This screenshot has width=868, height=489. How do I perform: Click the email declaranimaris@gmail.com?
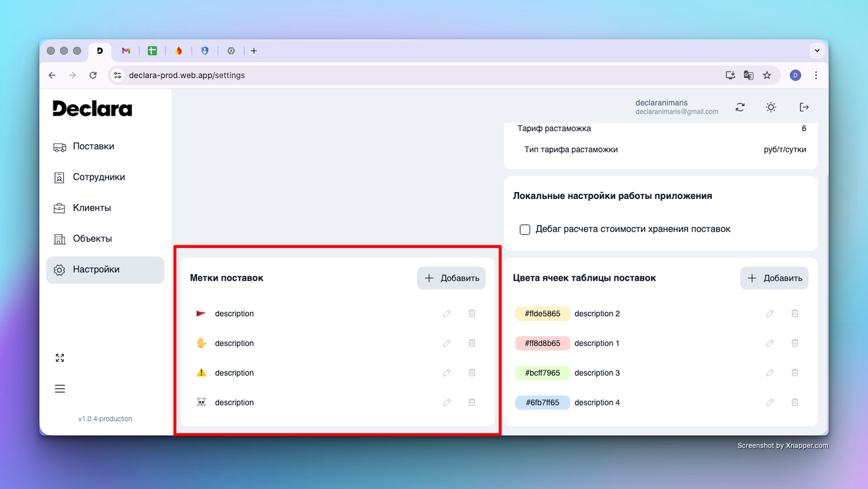[677, 112]
